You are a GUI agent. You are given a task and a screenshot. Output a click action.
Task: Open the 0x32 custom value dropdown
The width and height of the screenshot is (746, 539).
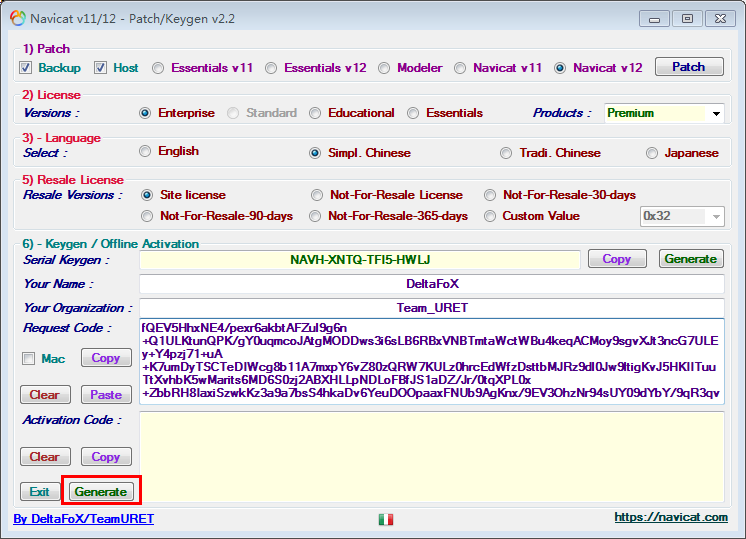(682, 216)
